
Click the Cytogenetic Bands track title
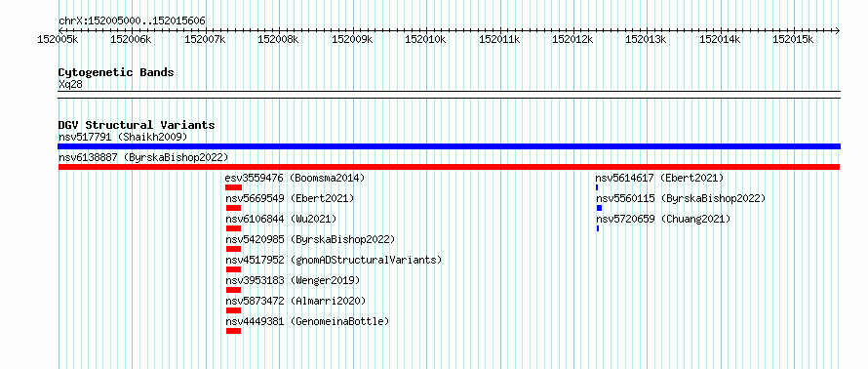point(116,72)
